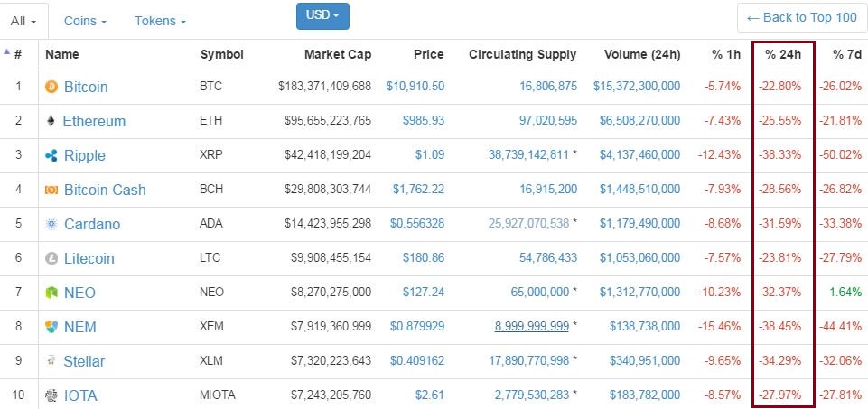Click the Ethereum diamond logo icon

(x=51, y=121)
